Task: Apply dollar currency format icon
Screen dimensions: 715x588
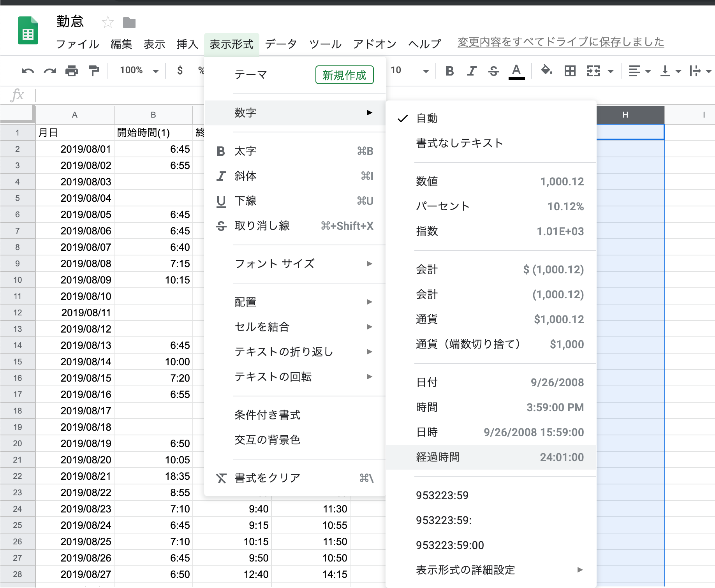Action: 180,70
